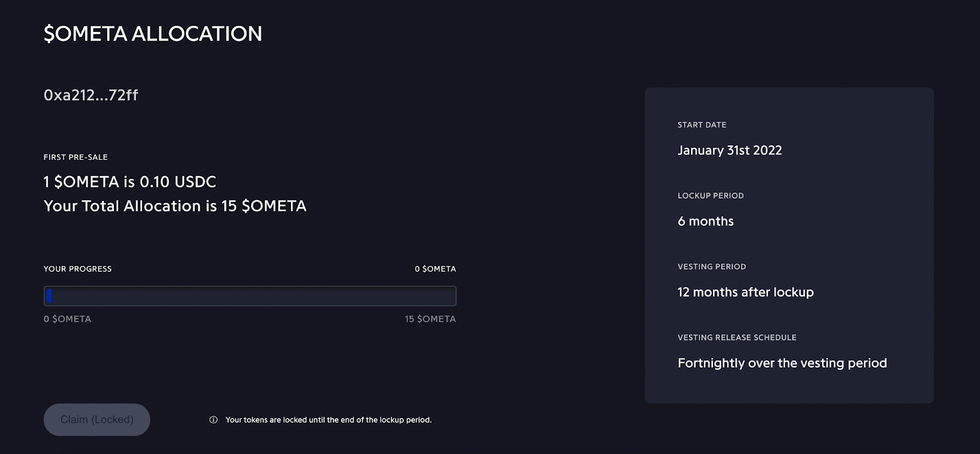Image resolution: width=980 pixels, height=454 pixels.
Task: Click the LOCKUP PERIOD label
Action: (x=710, y=196)
